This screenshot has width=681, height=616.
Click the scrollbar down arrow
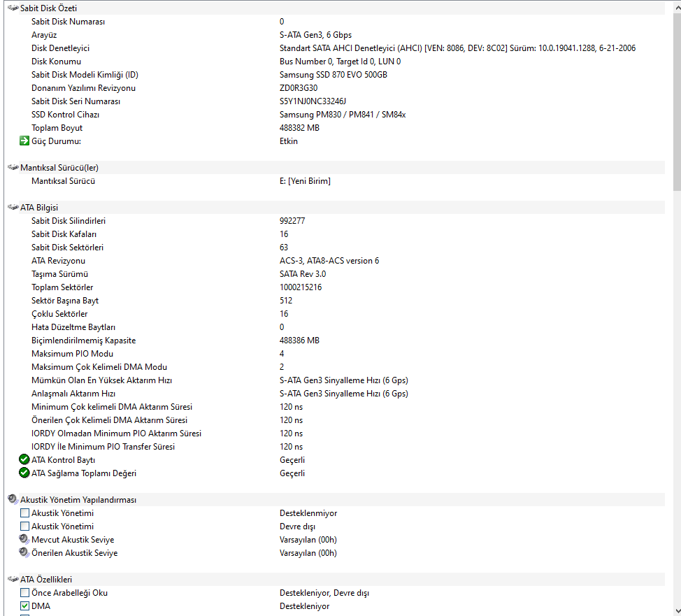tap(677, 611)
